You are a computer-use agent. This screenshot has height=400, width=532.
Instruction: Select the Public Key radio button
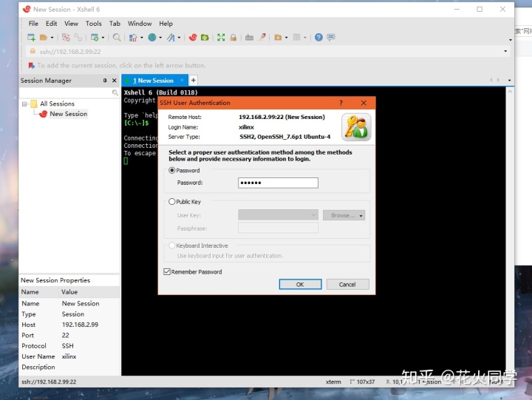tap(172, 202)
